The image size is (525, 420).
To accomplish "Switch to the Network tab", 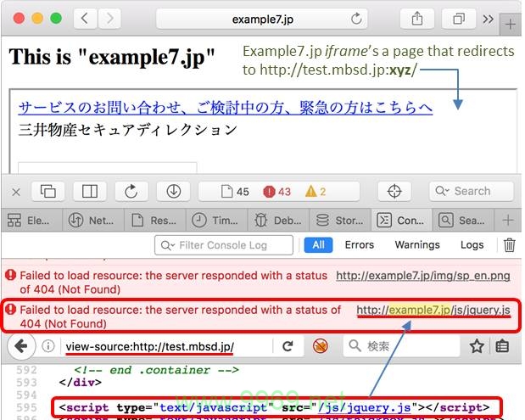I will [93, 221].
